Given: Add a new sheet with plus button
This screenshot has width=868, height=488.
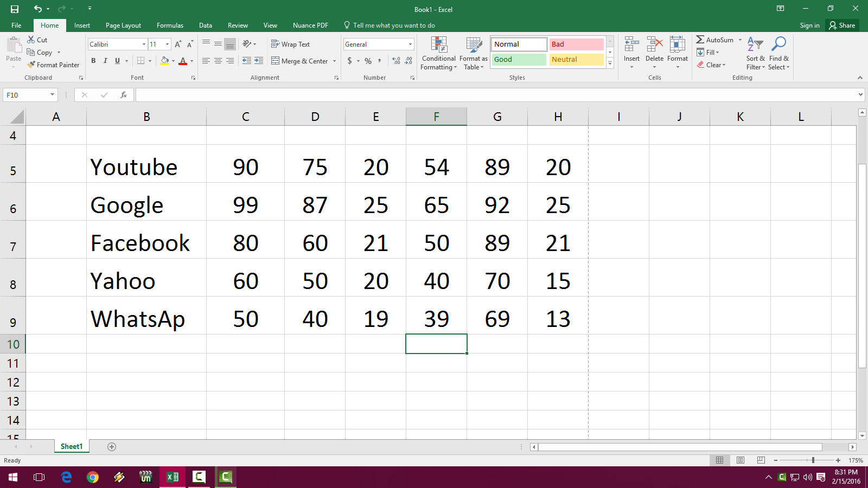Looking at the screenshot, I should [x=112, y=447].
